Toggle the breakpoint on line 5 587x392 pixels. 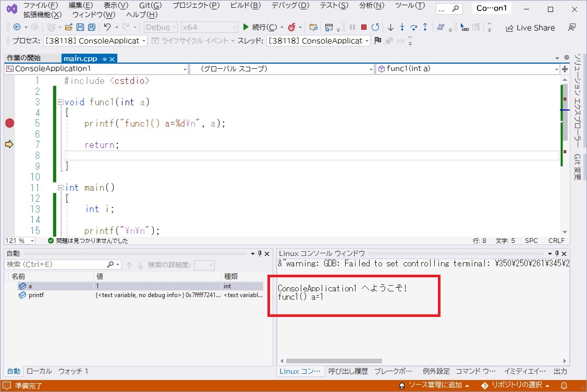(10, 123)
